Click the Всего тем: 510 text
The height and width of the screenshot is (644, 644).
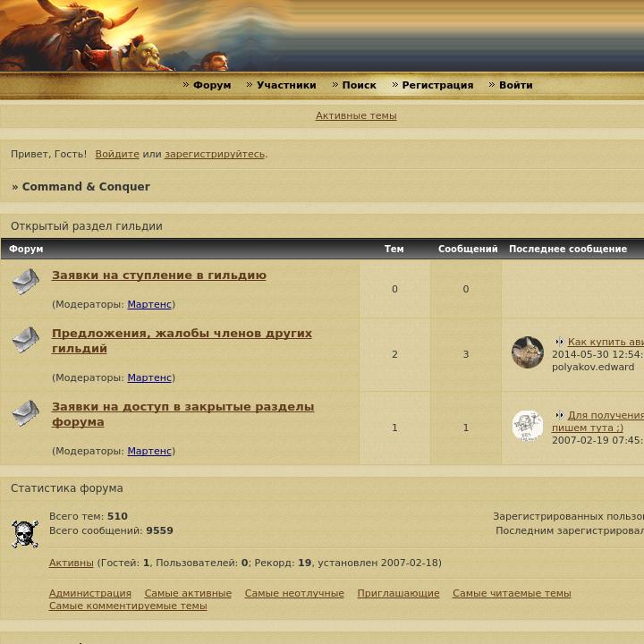[89, 516]
